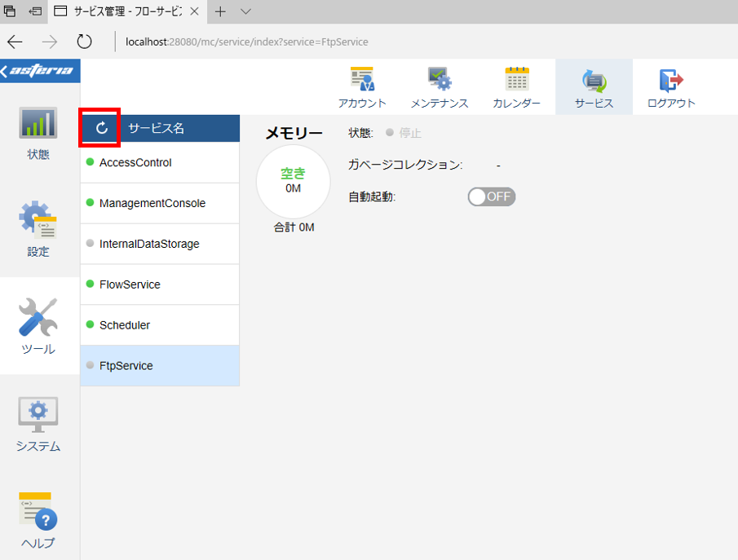Select ManagementConsole service row
This screenshot has height=560, width=738.
160,203
